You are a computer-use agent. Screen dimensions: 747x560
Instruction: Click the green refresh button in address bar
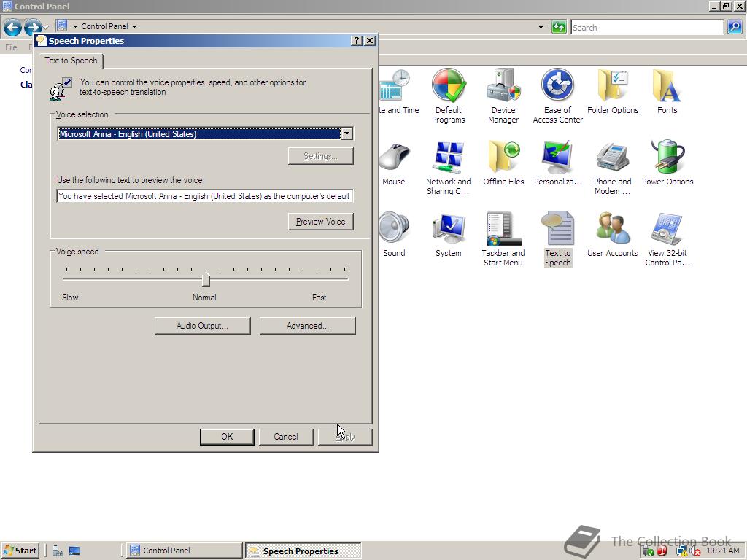pyautogui.click(x=558, y=27)
